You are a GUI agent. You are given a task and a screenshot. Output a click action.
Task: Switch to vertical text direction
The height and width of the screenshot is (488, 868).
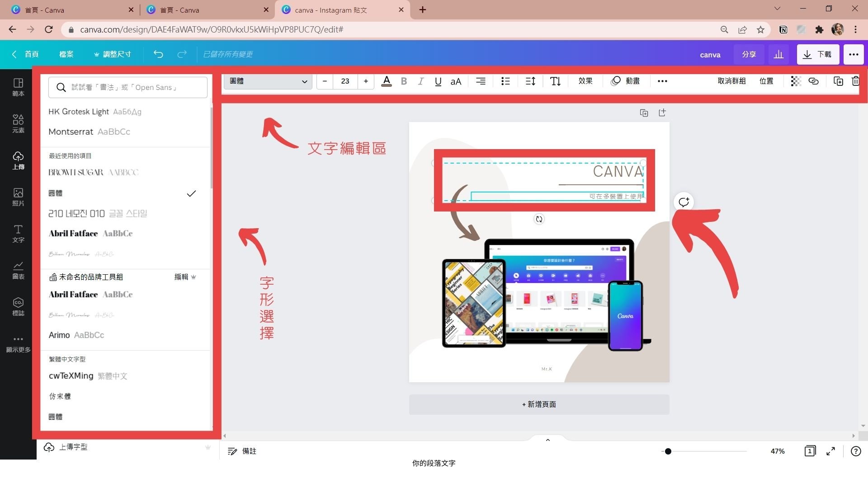(x=555, y=81)
